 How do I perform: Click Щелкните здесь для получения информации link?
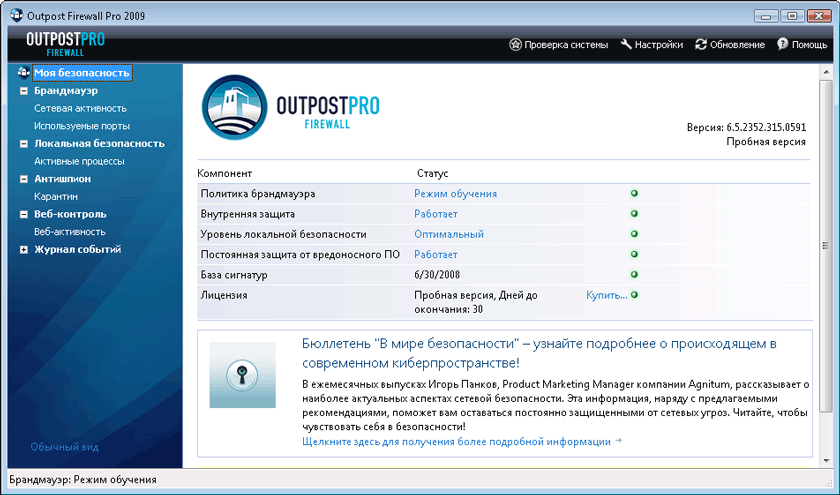click(462, 442)
